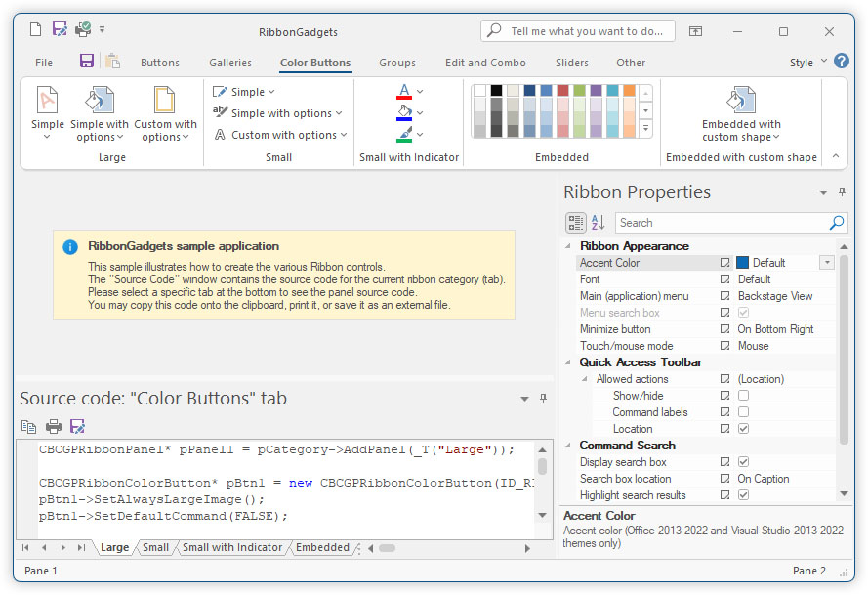Uncheck the Display search box checkbox
Image resolution: width=868 pixels, height=595 pixels.
click(x=744, y=462)
